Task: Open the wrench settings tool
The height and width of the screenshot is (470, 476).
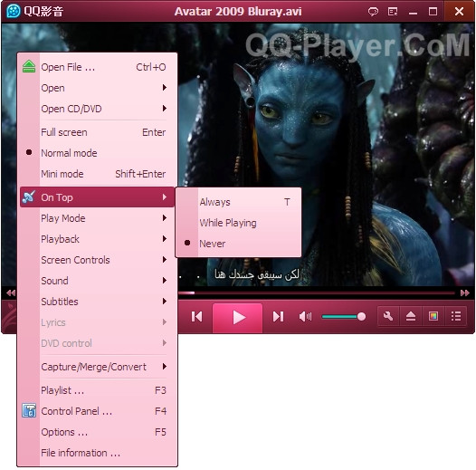Action: tap(388, 316)
